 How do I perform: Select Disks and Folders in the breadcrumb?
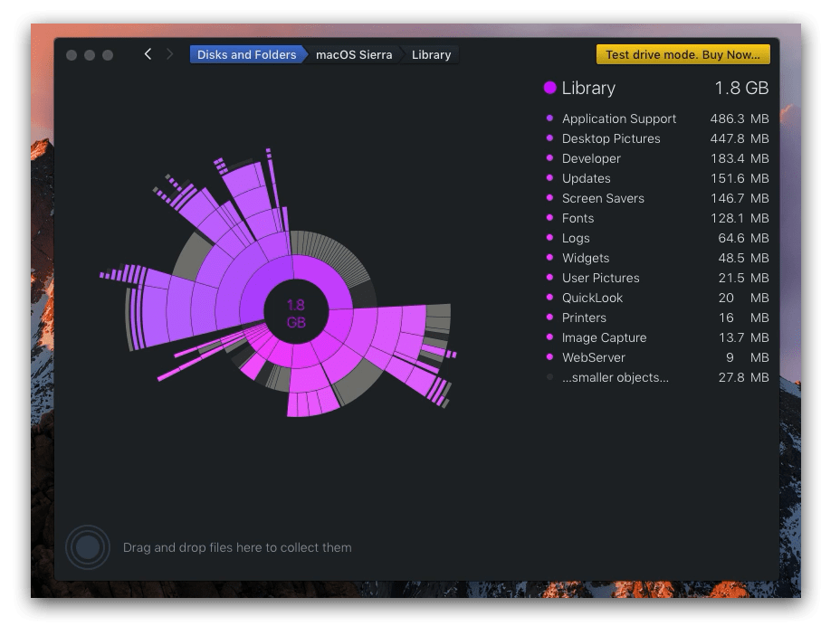click(246, 54)
